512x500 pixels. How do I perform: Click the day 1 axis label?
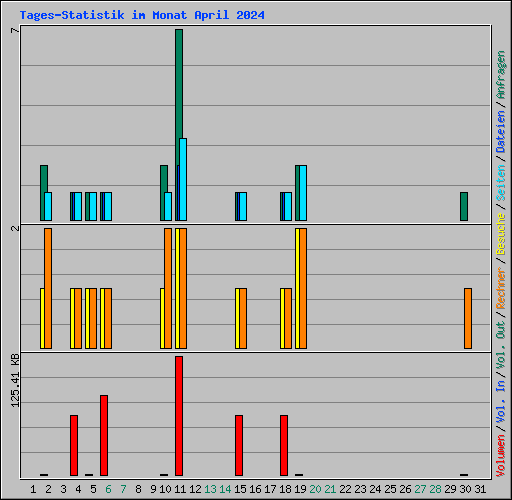pos(33,489)
